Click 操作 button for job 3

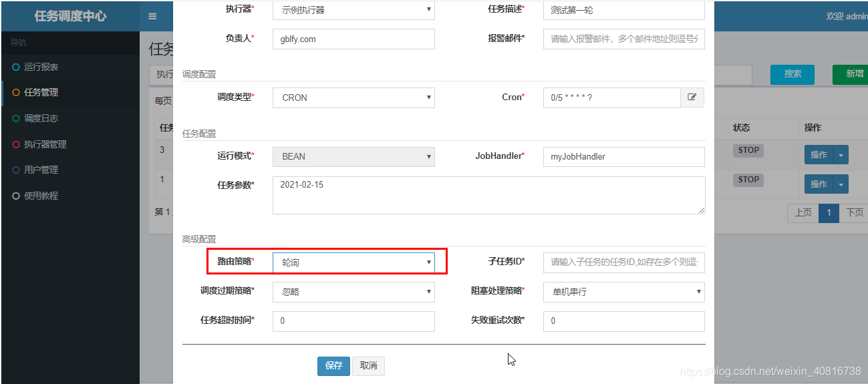[x=819, y=155]
